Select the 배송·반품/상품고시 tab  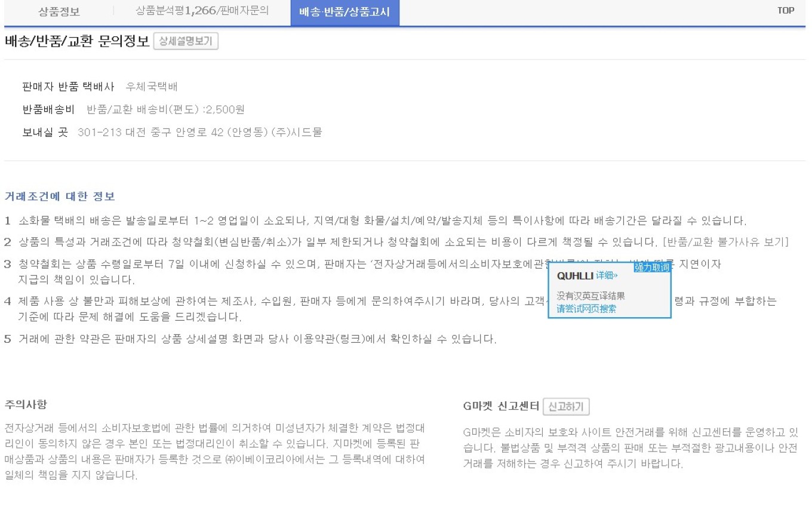(345, 13)
